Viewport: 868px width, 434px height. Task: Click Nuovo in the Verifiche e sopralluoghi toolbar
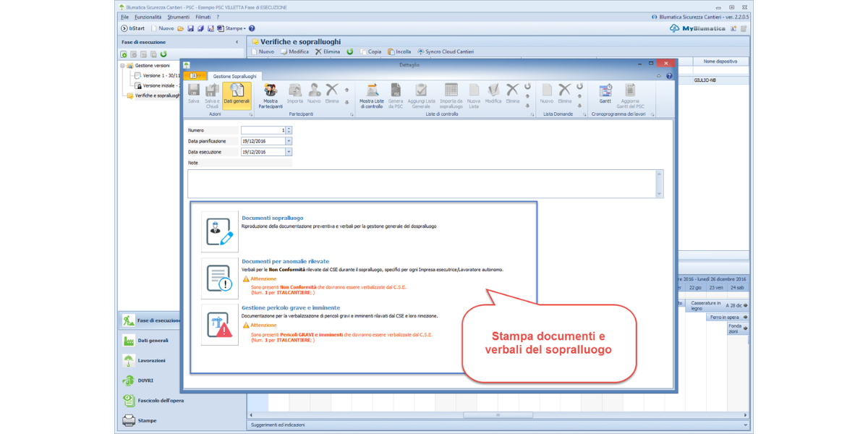point(263,52)
